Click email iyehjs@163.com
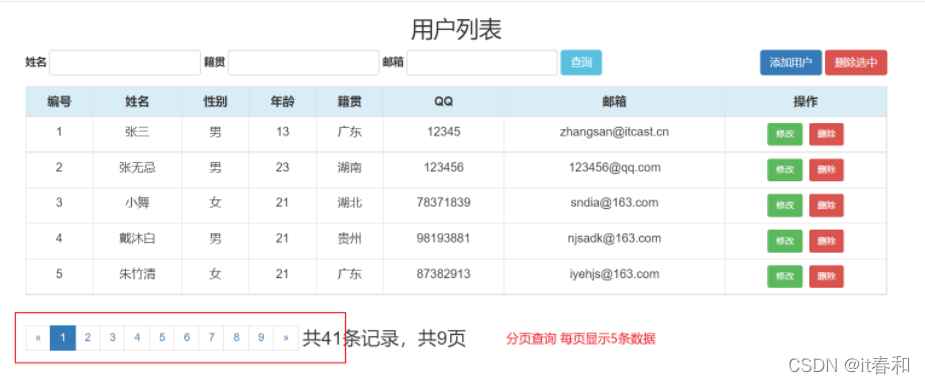 click(x=614, y=274)
